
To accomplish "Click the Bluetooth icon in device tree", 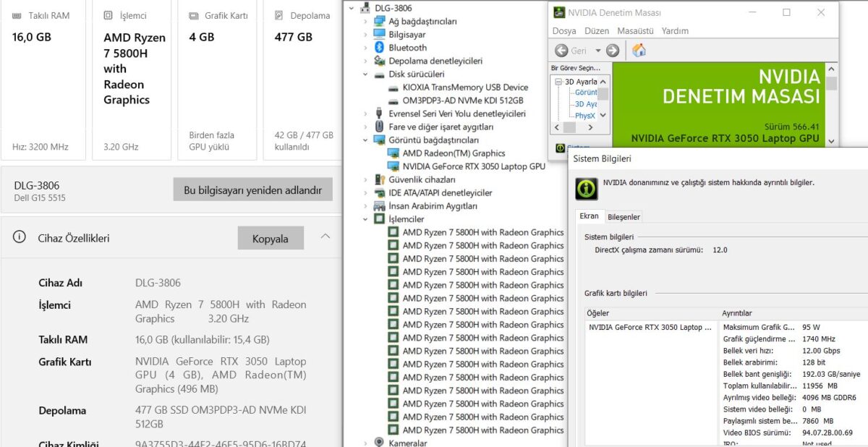I will (379, 48).
